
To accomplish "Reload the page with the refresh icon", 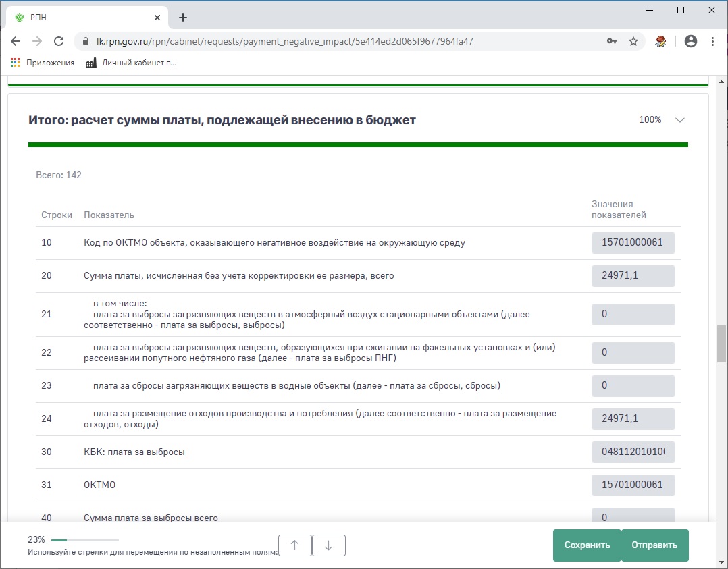I will [59, 41].
